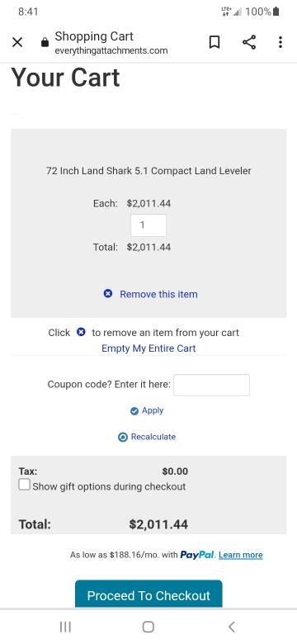
Task: Tap the Android back arrow
Action: (231, 627)
